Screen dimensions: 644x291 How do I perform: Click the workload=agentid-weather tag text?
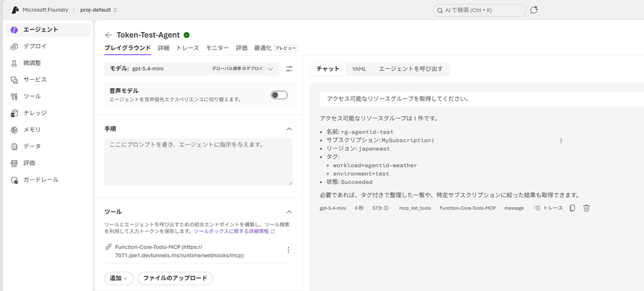coord(375,165)
